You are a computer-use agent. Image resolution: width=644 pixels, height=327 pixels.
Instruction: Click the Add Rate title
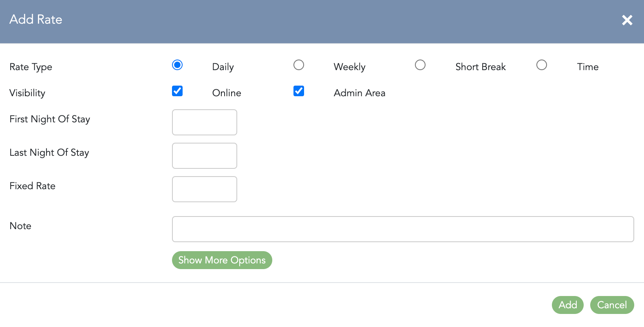point(36,19)
